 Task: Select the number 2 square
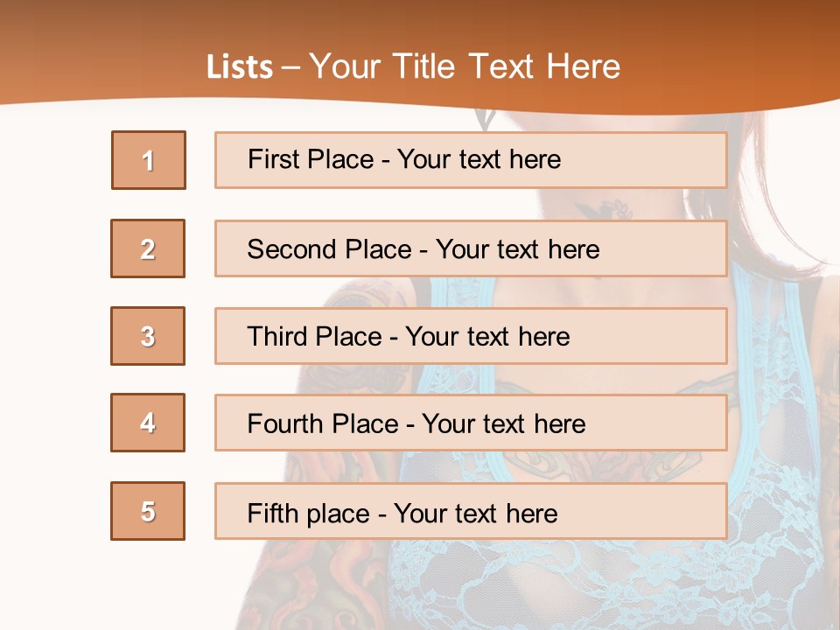coord(148,248)
